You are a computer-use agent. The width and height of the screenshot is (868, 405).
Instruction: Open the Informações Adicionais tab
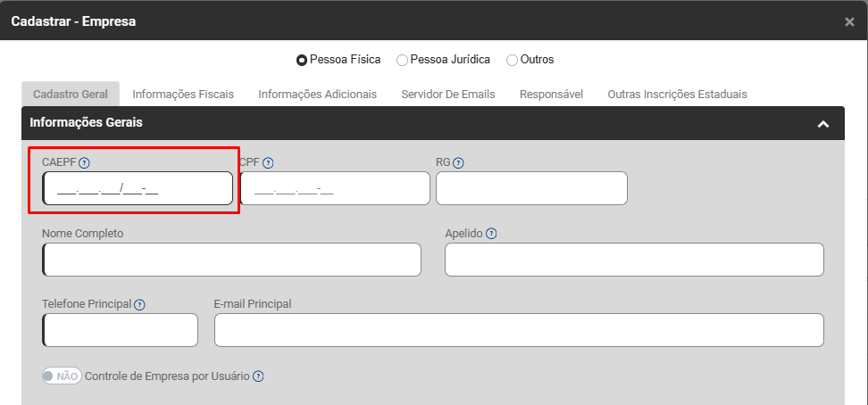click(317, 94)
